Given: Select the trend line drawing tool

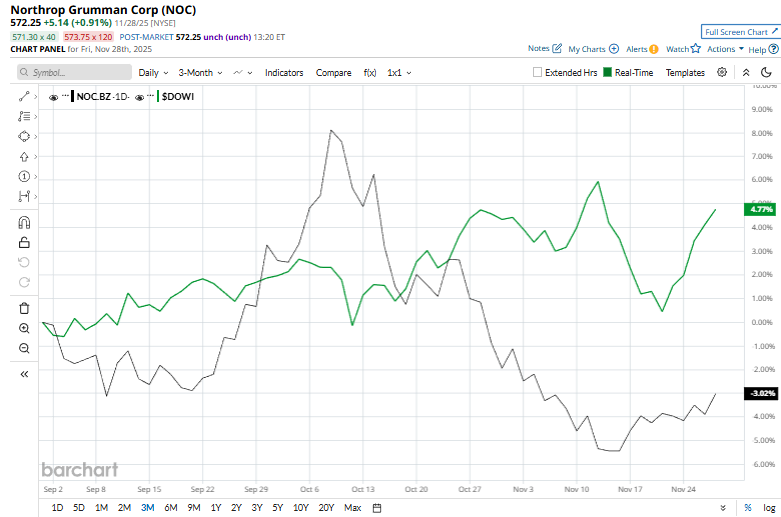Looking at the screenshot, I should click(x=24, y=97).
